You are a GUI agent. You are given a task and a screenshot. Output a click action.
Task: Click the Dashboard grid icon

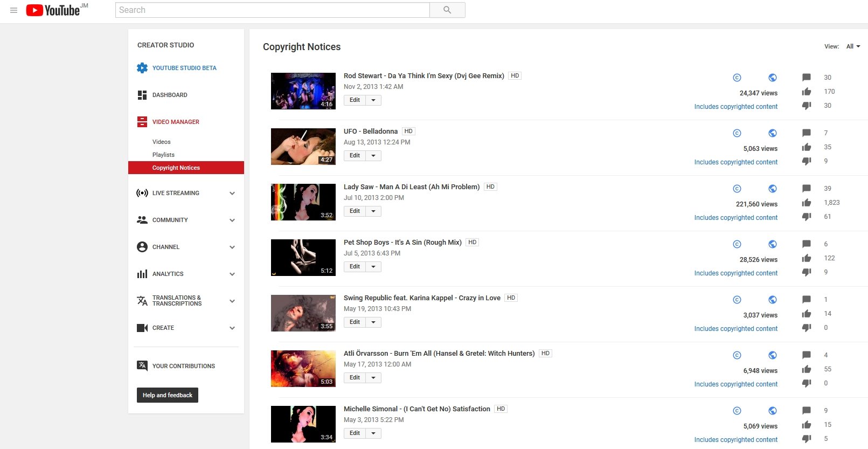pos(142,95)
